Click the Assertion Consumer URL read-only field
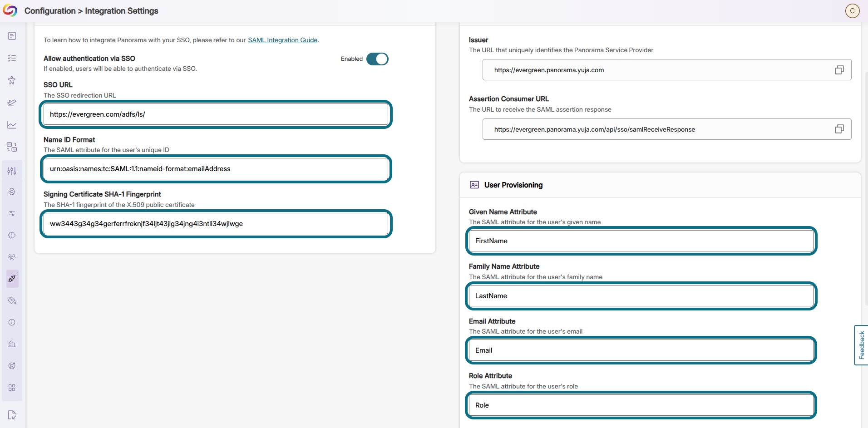Screen dimensions: 868x428 [x=667, y=129]
